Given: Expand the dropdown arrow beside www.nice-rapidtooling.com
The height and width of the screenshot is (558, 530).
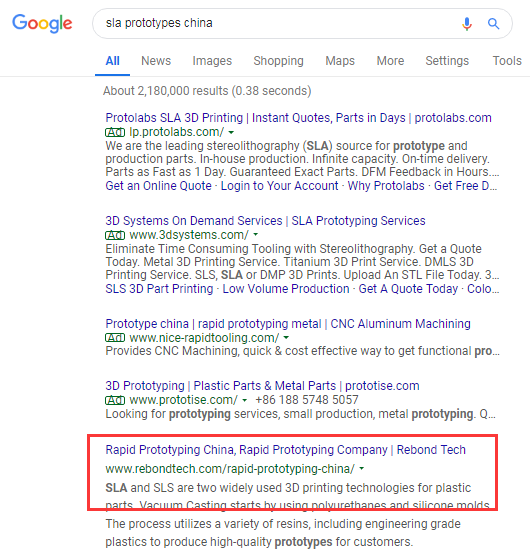Looking at the screenshot, I should (286, 337).
